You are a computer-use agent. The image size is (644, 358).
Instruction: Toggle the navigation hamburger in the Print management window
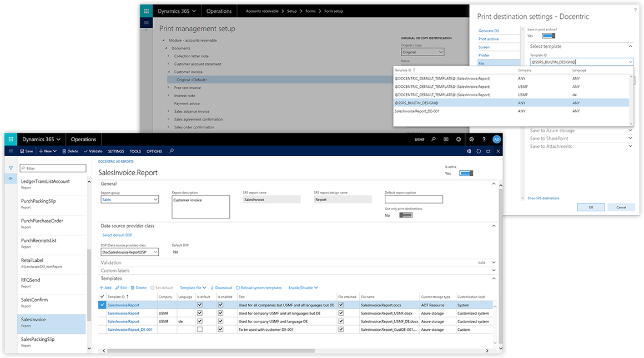tap(146, 23)
